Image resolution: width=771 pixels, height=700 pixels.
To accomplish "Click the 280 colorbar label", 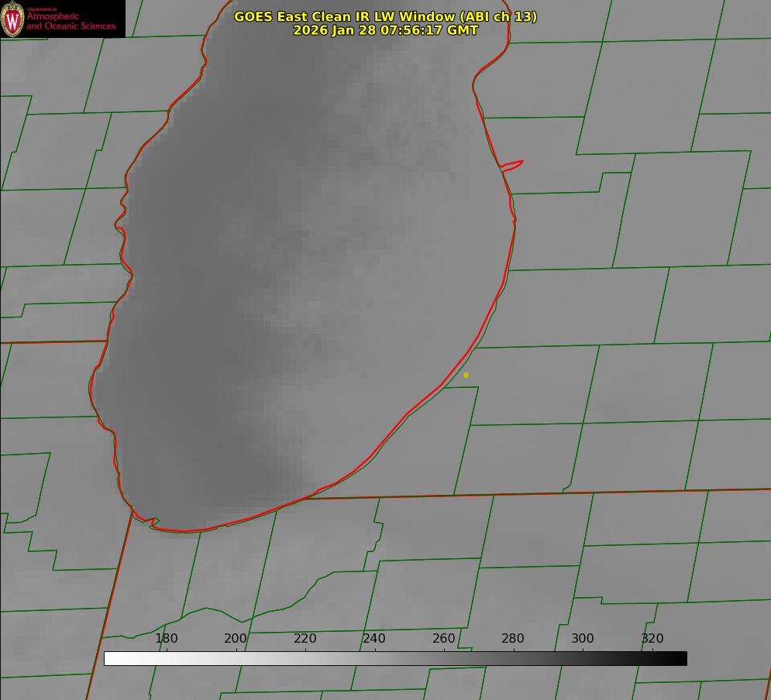I will coord(513,638).
